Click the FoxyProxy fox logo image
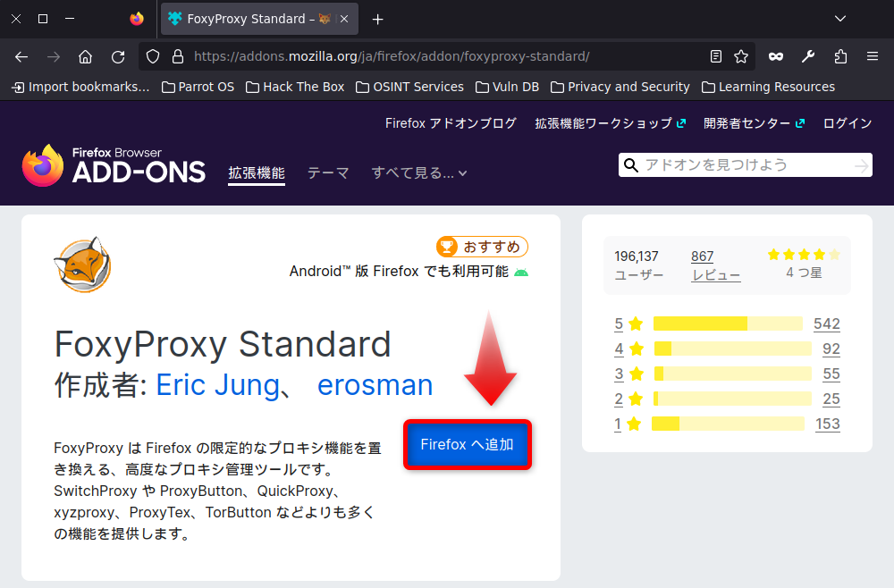Image resolution: width=894 pixels, height=588 pixels. [x=82, y=265]
